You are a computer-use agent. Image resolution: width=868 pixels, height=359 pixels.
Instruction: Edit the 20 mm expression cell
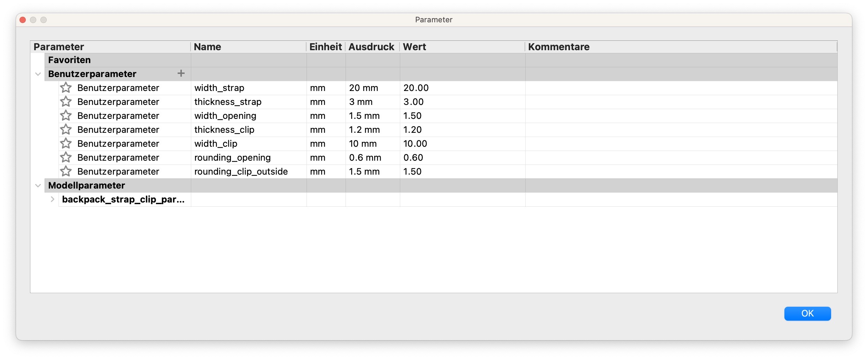pyautogui.click(x=373, y=88)
